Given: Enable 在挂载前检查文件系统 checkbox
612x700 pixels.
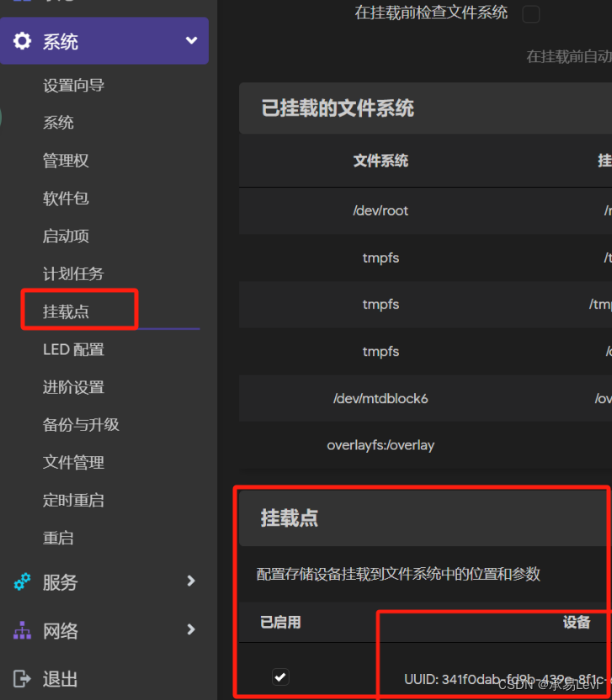Looking at the screenshot, I should pyautogui.click(x=530, y=13).
